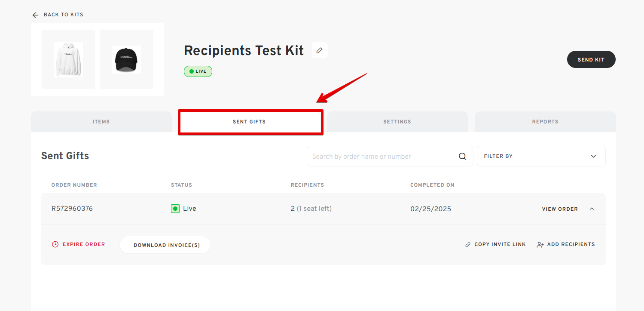This screenshot has width=644, height=311.
Task: Switch to the Settings tab
Action: coord(397,122)
